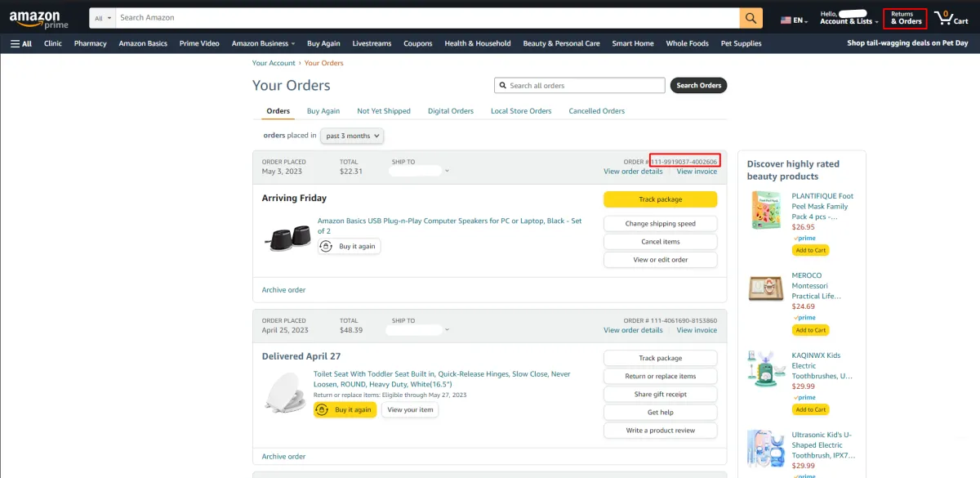Focus the Search all orders field

579,85
